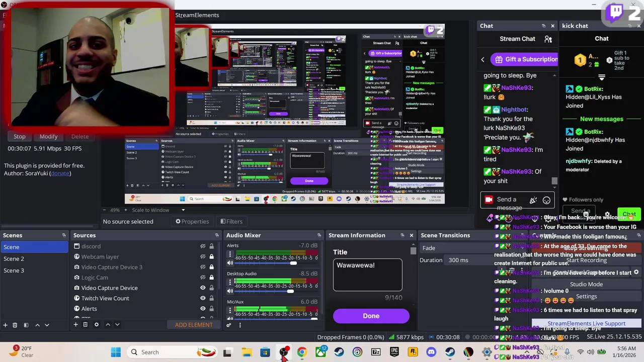Image resolution: width=644 pixels, height=362 pixels.
Task: Show the Logic Cam source
Action: tap(203, 278)
